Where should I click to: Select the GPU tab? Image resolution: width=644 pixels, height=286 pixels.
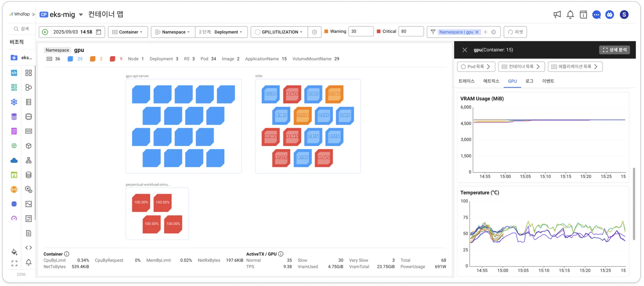click(x=512, y=81)
